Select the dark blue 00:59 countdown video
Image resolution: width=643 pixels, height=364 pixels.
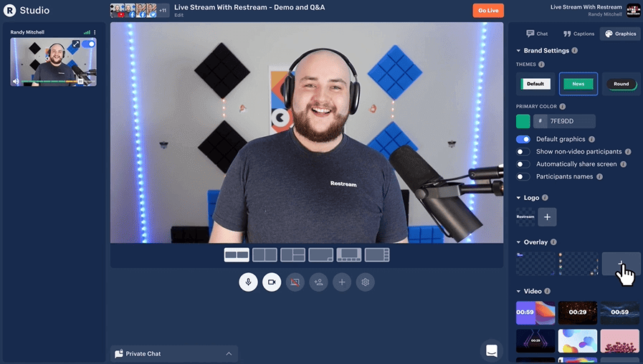(x=619, y=312)
